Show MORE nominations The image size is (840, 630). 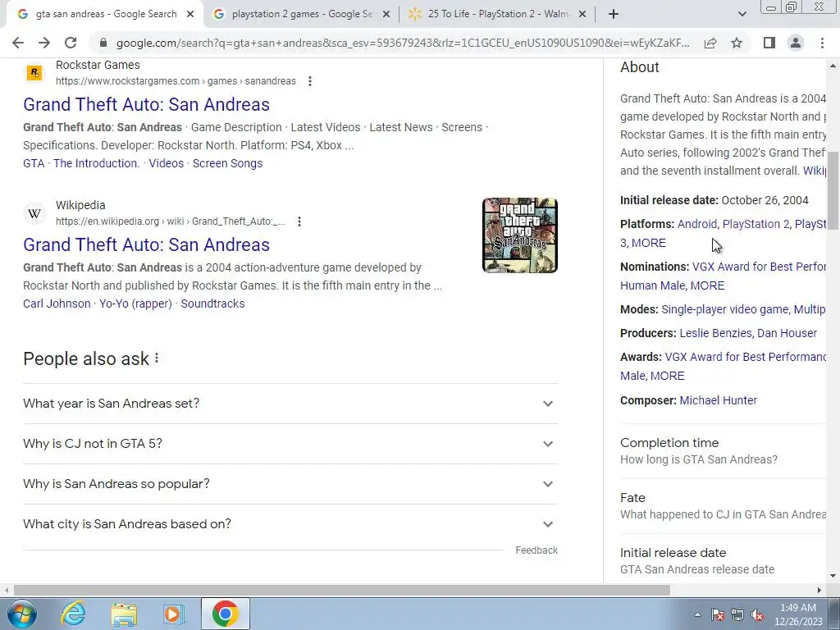(x=707, y=285)
